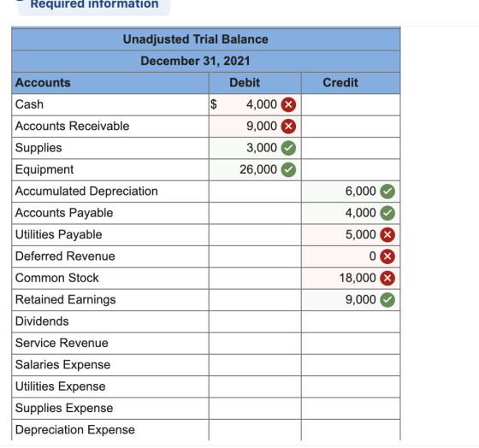
Task: Click the empty Depreciation Expense debit cell
Action: click(255, 430)
